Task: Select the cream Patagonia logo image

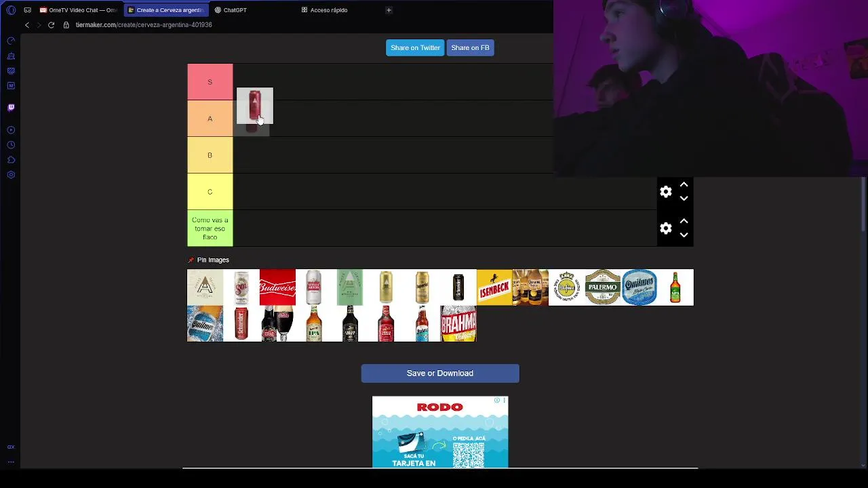Action: (x=205, y=287)
